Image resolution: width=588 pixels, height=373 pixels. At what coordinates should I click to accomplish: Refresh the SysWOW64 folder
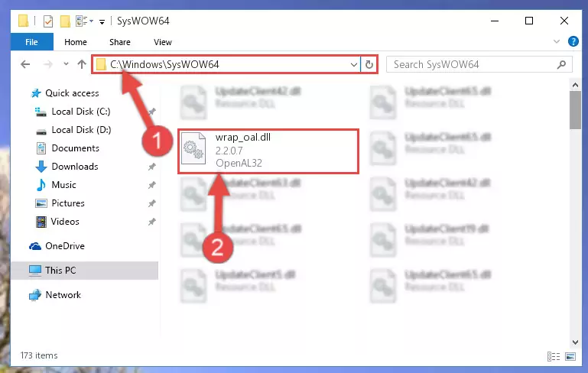click(369, 64)
